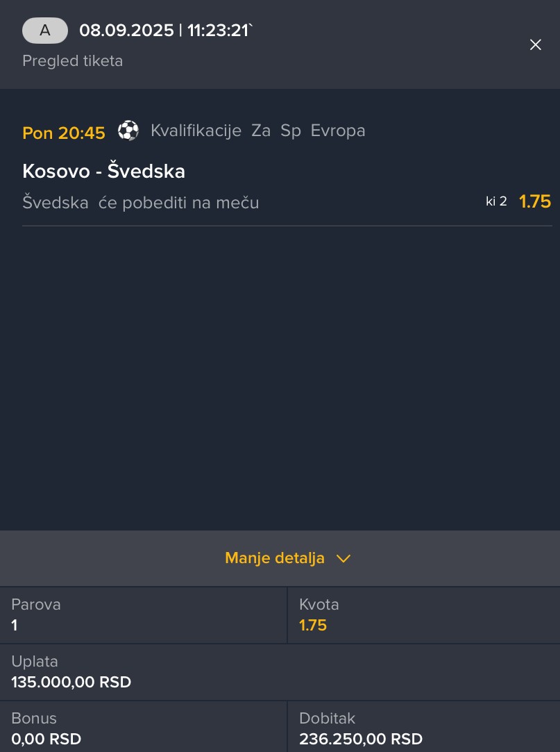The width and height of the screenshot is (560, 752).
Task: Click the "Pregled tiketa" heading
Action: (72, 61)
